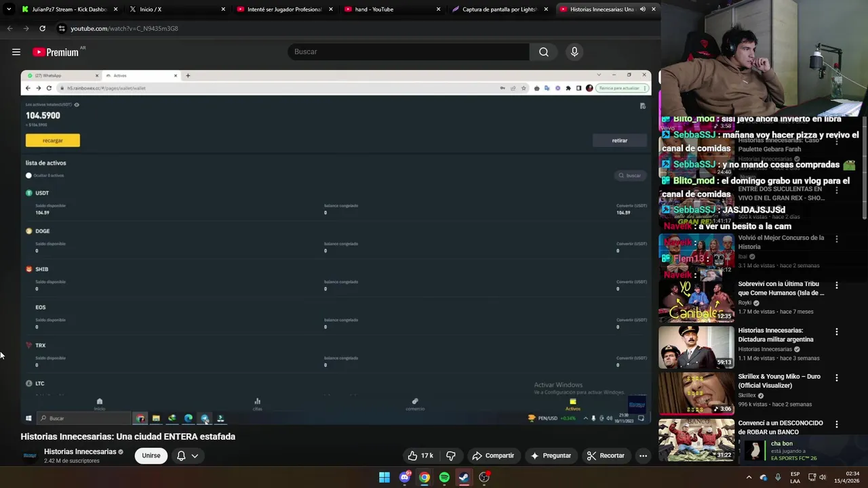Click the YouTube Premium logo
The width and height of the screenshot is (868, 488).
(57, 52)
